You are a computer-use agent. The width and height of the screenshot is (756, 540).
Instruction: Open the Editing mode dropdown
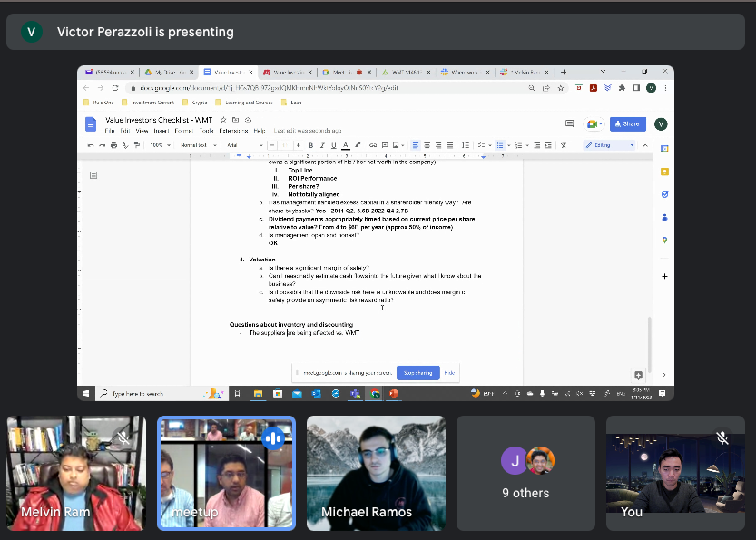tap(609, 145)
